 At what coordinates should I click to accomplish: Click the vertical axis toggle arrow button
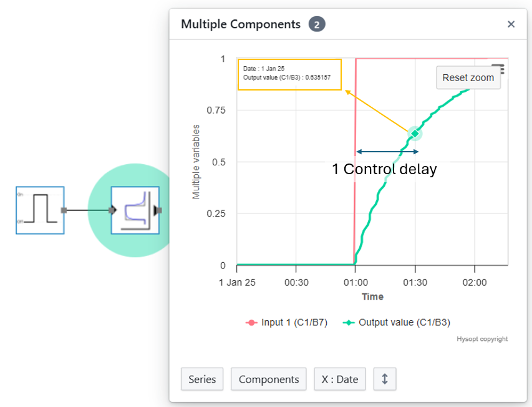(385, 379)
